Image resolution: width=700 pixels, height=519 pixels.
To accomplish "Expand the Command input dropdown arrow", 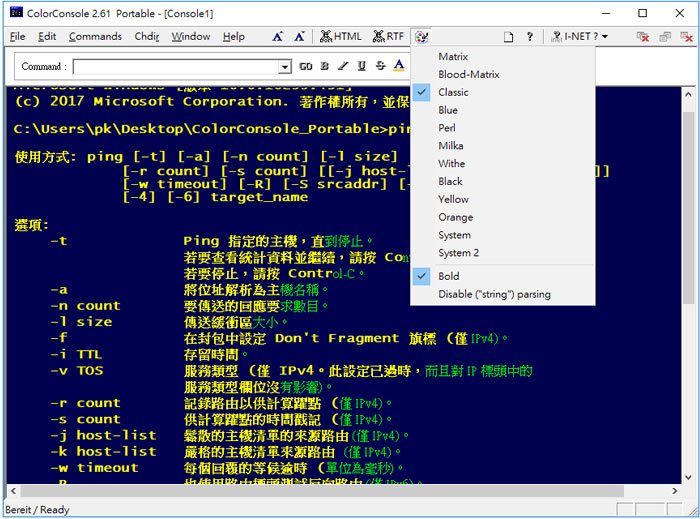I will 285,67.
